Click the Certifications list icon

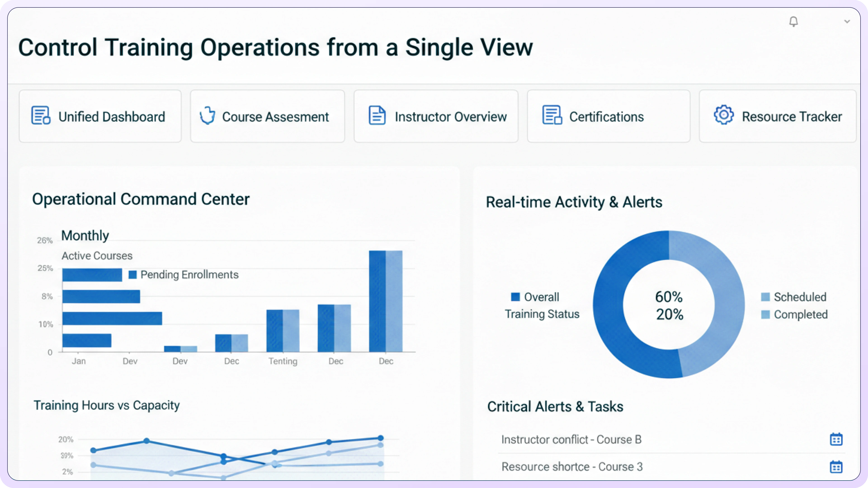pyautogui.click(x=552, y=115)
